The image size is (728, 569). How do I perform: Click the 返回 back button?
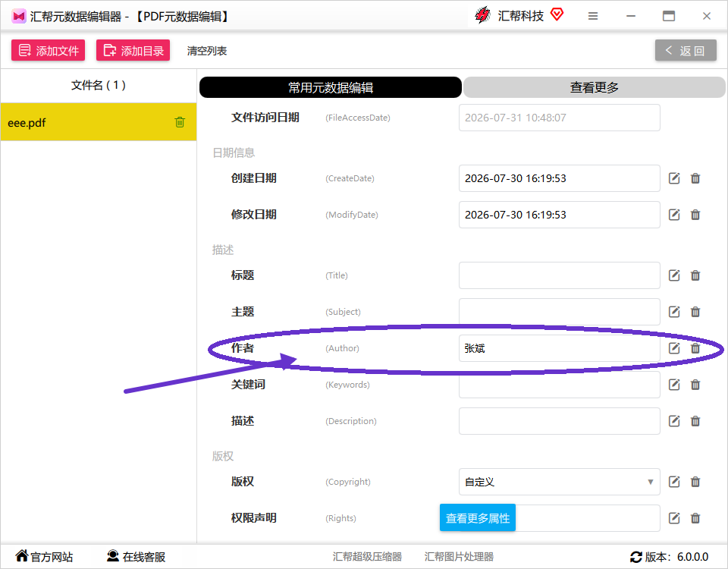tap(686, 50)
